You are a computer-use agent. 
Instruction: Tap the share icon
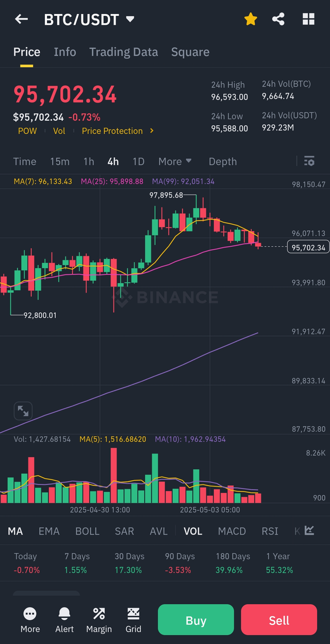tap(278, 20)
